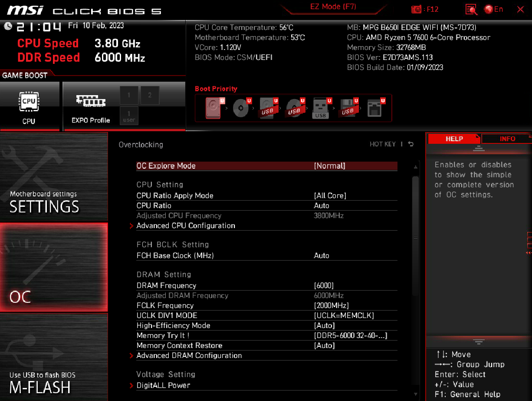Enable EXPO profile 1
532x401 pixels.
pos(129,95)
